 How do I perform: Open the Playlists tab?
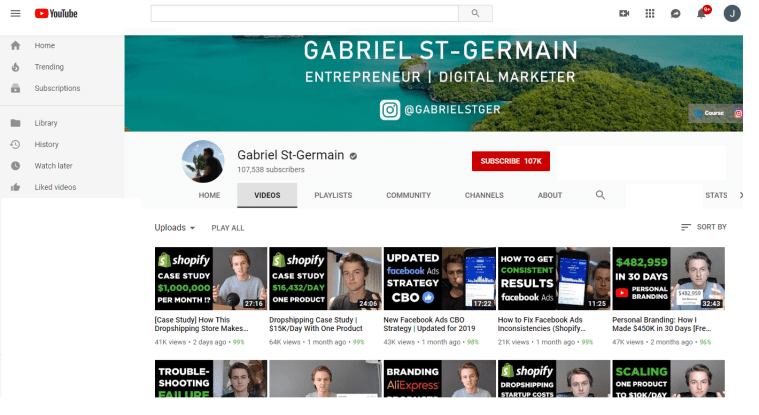(333, 195)
